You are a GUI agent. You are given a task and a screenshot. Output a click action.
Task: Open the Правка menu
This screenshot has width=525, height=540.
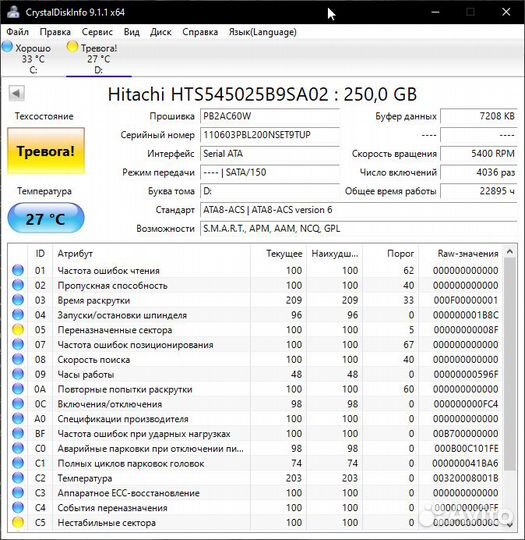click(x=55, y=32)
